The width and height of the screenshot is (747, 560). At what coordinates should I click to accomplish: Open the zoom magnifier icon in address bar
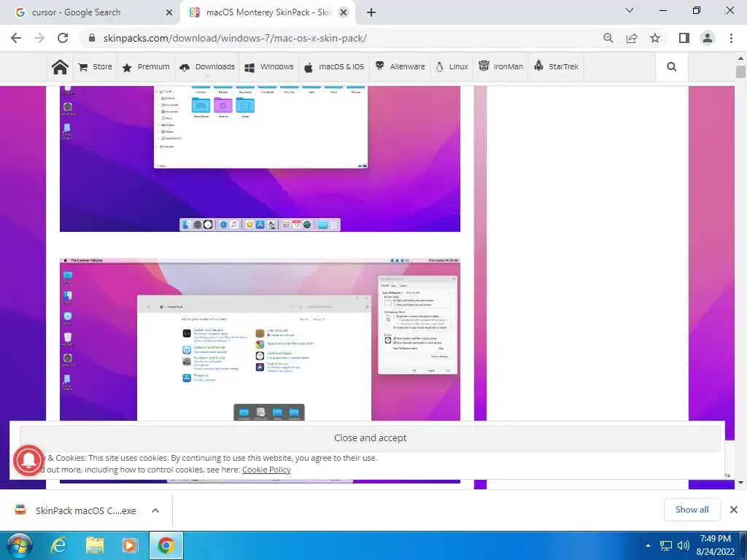pos(608,38)
